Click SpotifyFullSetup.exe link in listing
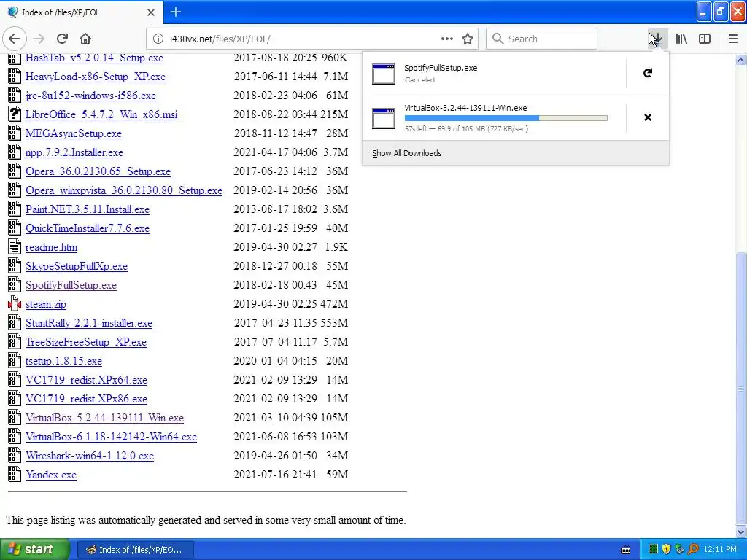This screenshot has width=747, height=560. click(71, 285)
